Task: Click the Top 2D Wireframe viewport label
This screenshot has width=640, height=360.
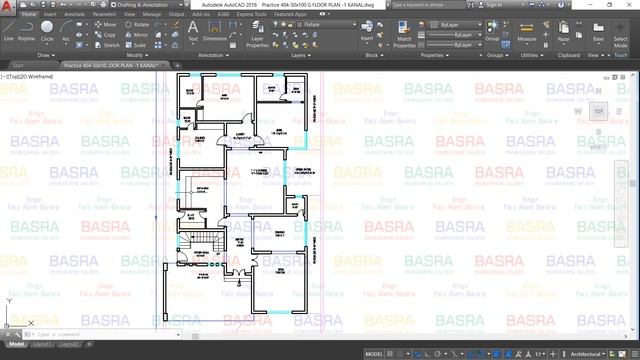Action: 27,76
